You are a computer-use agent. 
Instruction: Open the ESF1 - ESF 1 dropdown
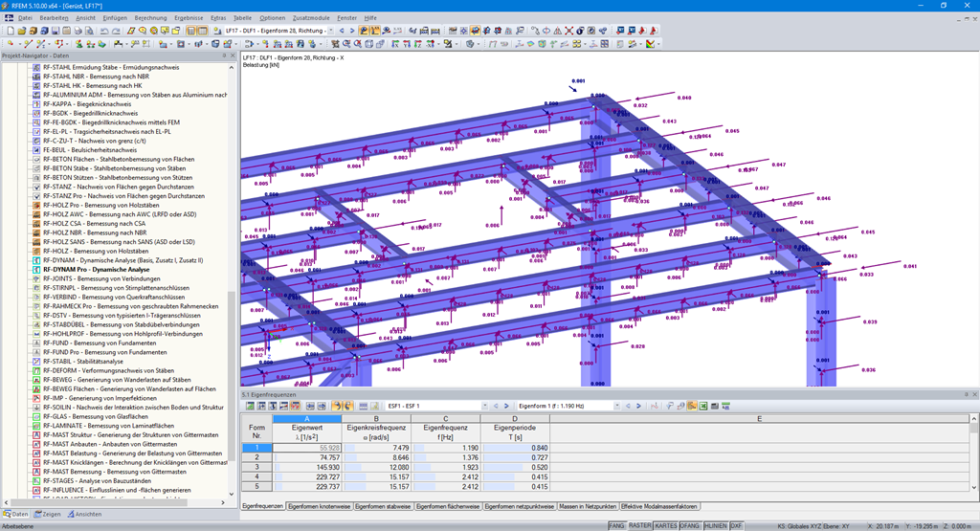click(484, 406)
